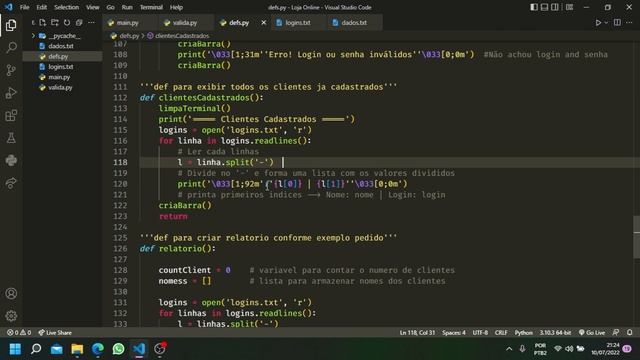Screen dimensions: 640x360
Task: Click clientesCadastrados breadcrumb symbol
Action: pyautogui.click(x=182, y=36)
